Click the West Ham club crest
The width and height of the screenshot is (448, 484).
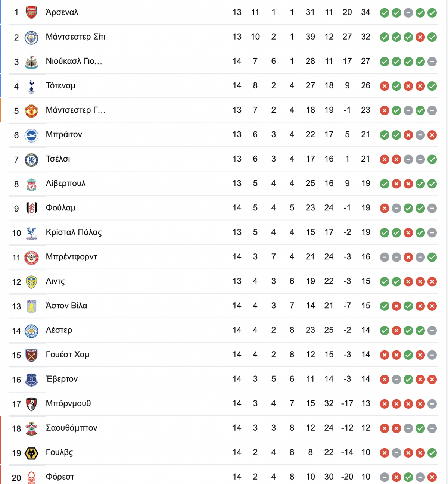(31, 355)
